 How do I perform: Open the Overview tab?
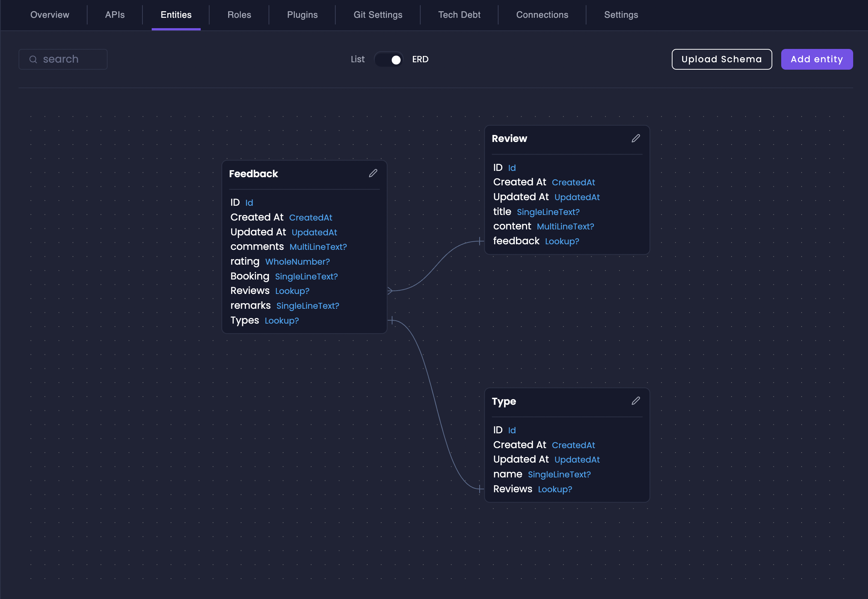(50, 15)
